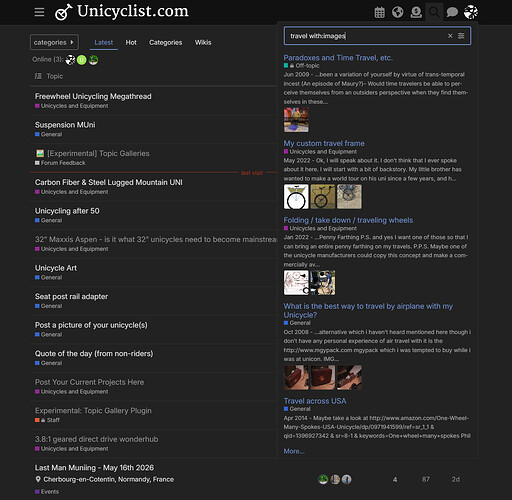Open Experimental: Topic Gallery Plugin topic
This screenshot has width=512, height=500.
(93, 411)
